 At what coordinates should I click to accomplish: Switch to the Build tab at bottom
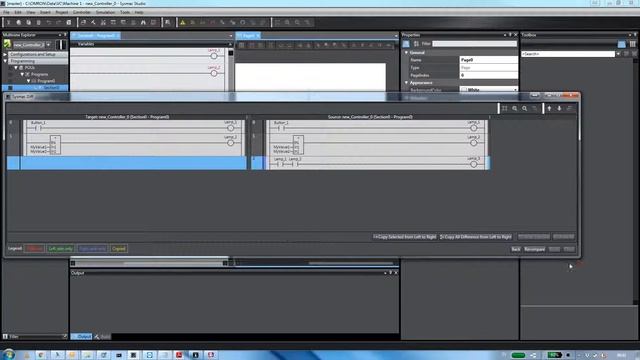[x=103, y=337]
